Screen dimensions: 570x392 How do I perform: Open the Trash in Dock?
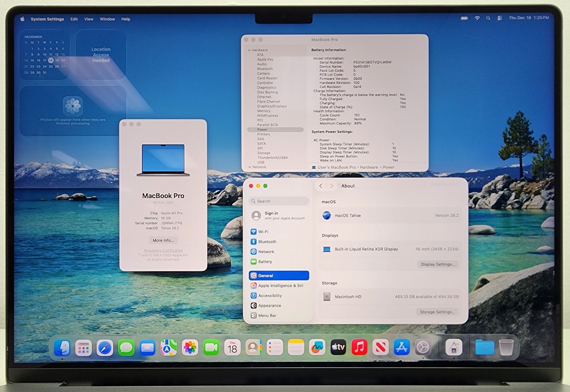click(x=506, y=347)
